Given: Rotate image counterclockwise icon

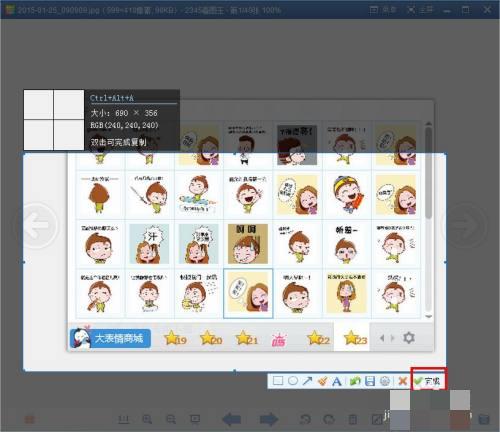Looking at the screenshot, I should tap(305, 419).
